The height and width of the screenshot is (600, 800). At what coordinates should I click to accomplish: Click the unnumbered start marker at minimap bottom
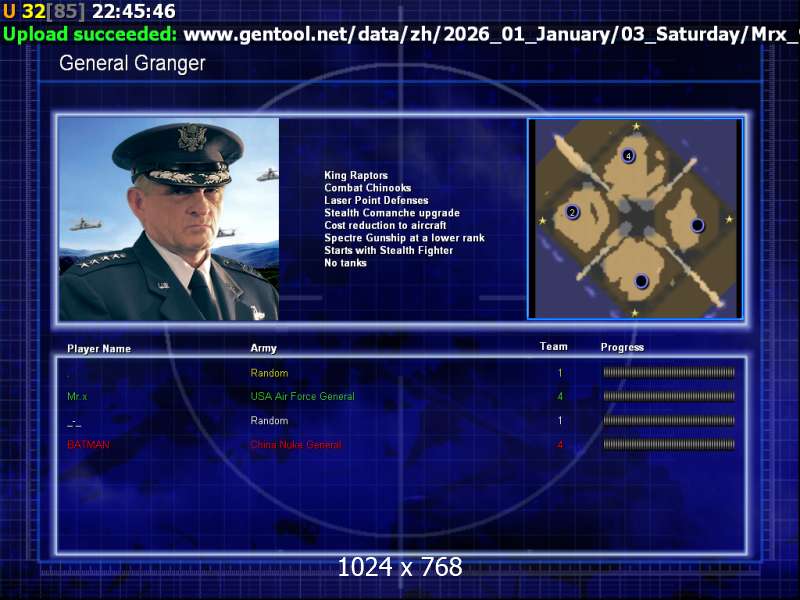(641, 281)
